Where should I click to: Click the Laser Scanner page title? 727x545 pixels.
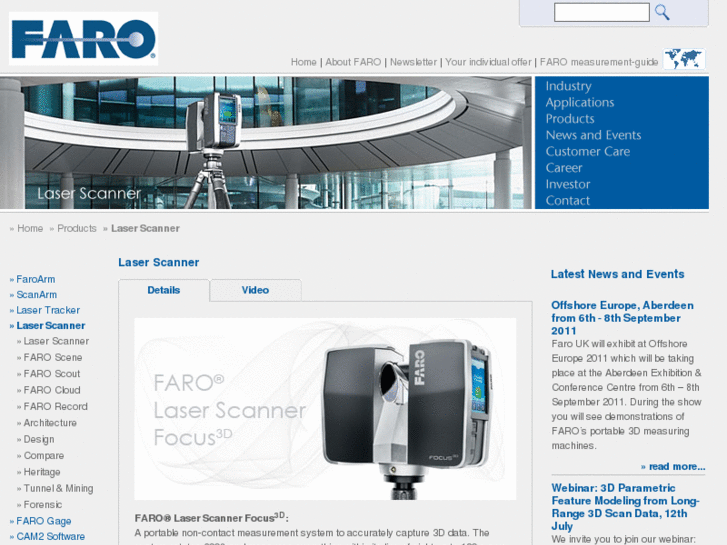tap(159, 263)
